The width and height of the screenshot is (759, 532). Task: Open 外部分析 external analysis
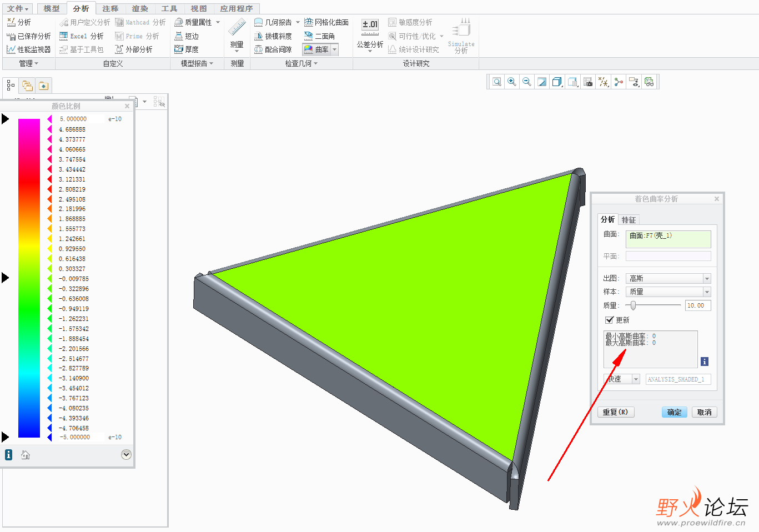(133, 49)
